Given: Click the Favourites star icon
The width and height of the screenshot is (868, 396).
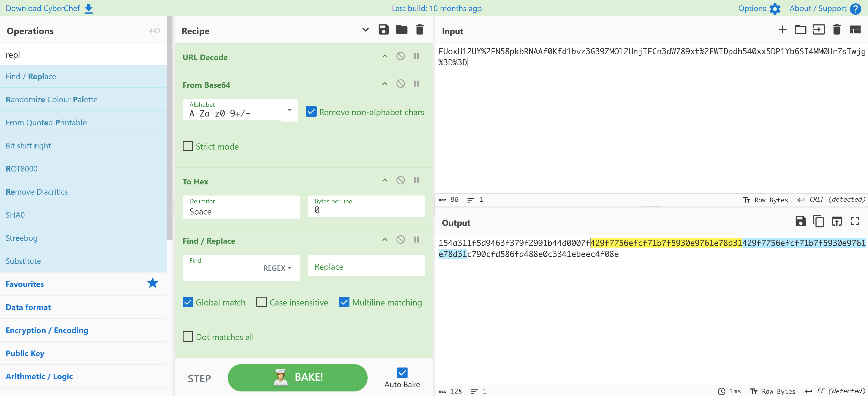Looking at the screenshot, I should pyautogui.click(x=153, y=283).
